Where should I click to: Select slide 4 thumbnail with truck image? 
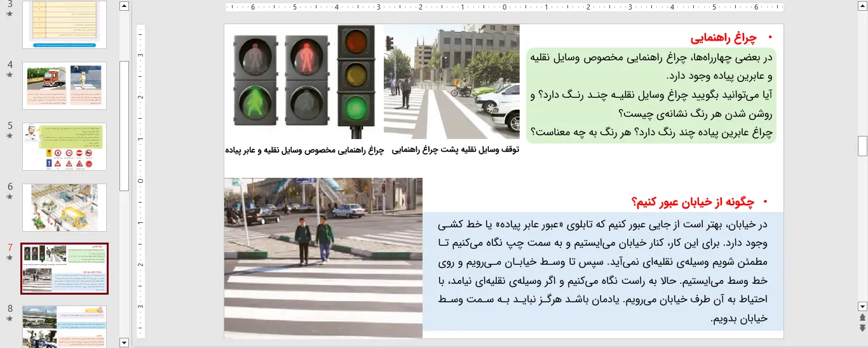click(64, 86)
